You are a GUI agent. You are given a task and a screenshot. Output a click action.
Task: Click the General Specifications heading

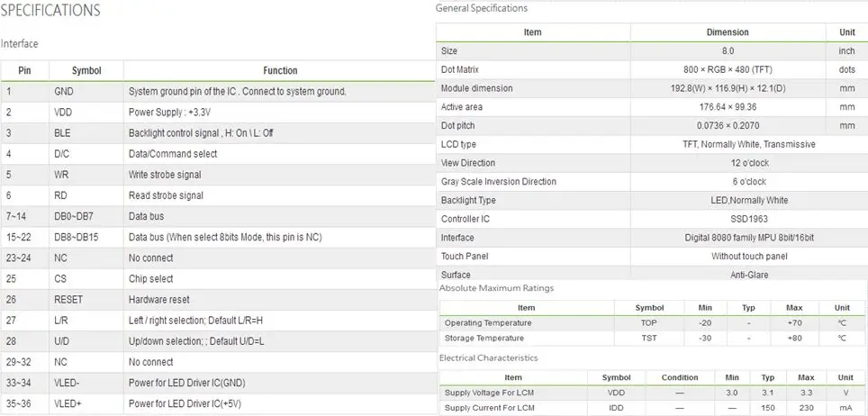482,8
